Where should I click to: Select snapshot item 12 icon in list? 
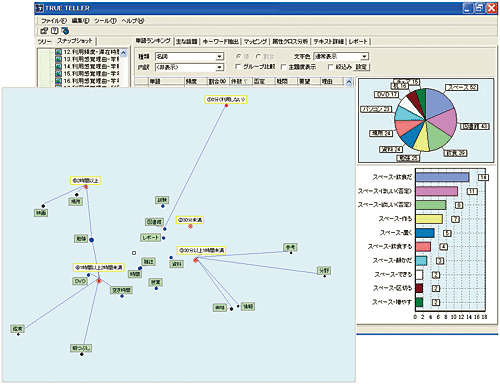pyautogui.click(x=59, y=52)
